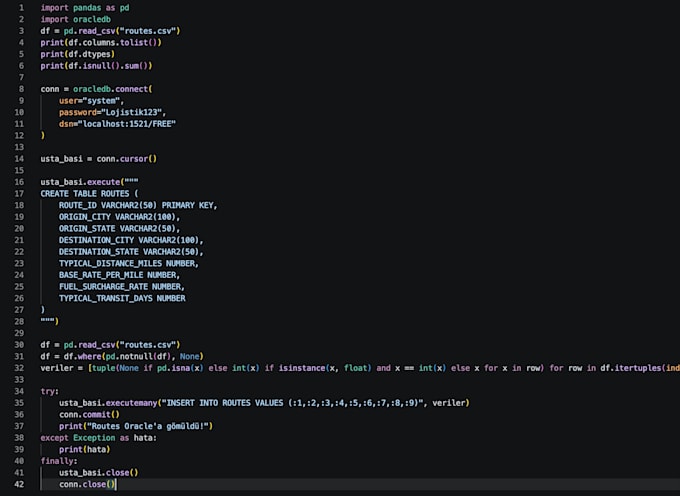
Task: Click the 'import oracledb' statement
Action: [75, 20]
